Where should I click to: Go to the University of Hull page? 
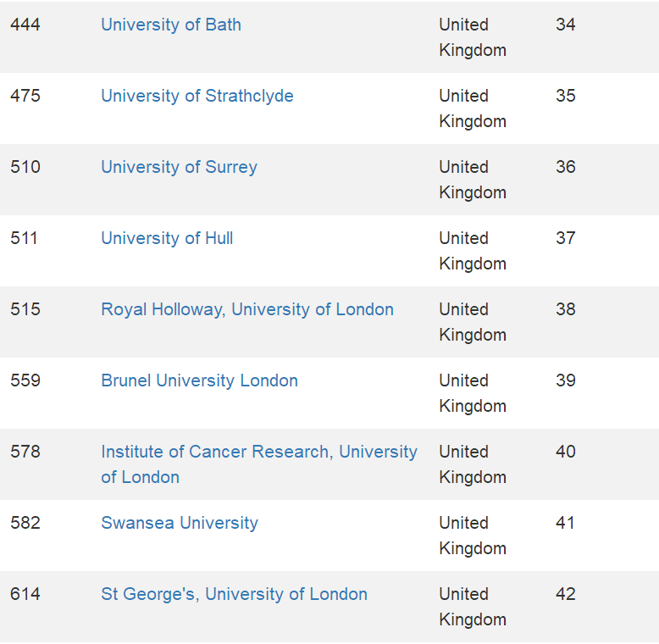(167, 238)
